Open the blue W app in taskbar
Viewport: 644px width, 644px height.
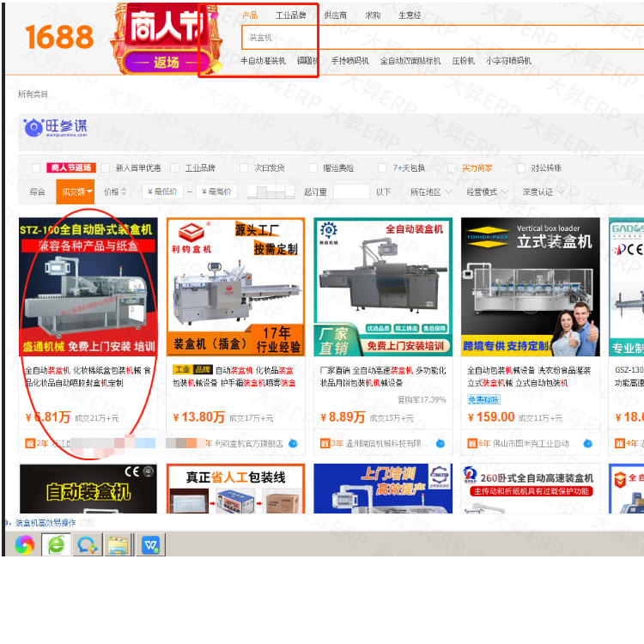[x=151, y=544]
